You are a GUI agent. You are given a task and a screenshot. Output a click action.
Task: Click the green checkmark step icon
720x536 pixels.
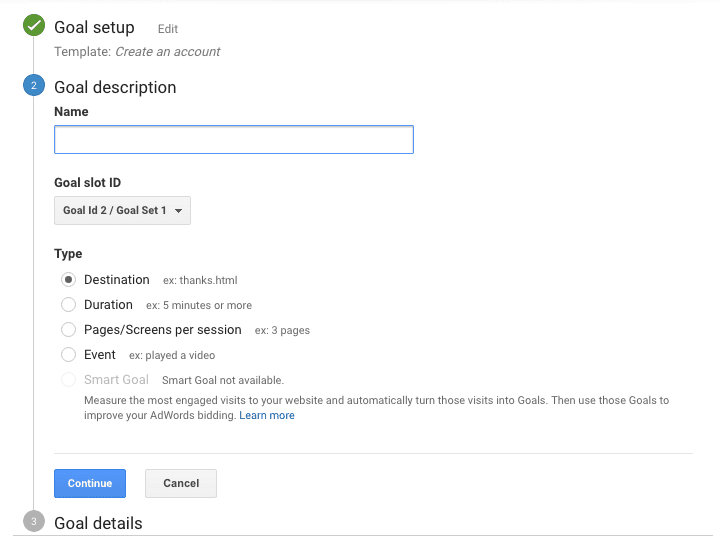[34, 27]
